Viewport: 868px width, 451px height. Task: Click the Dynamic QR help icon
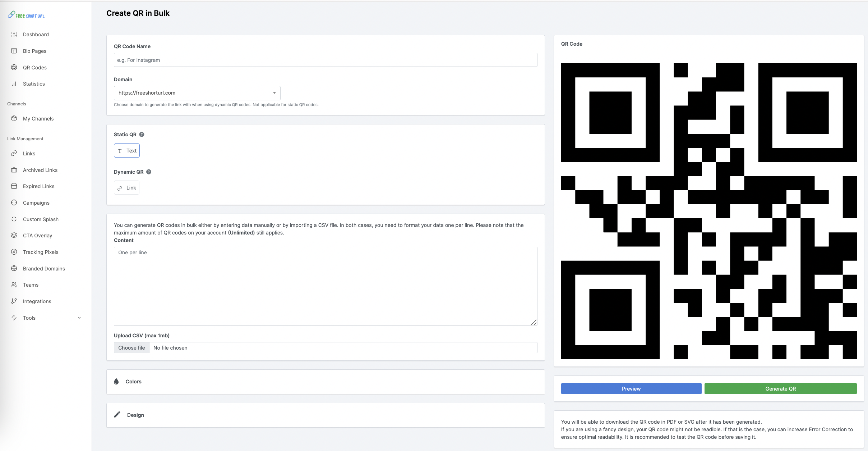click(149, 172)
